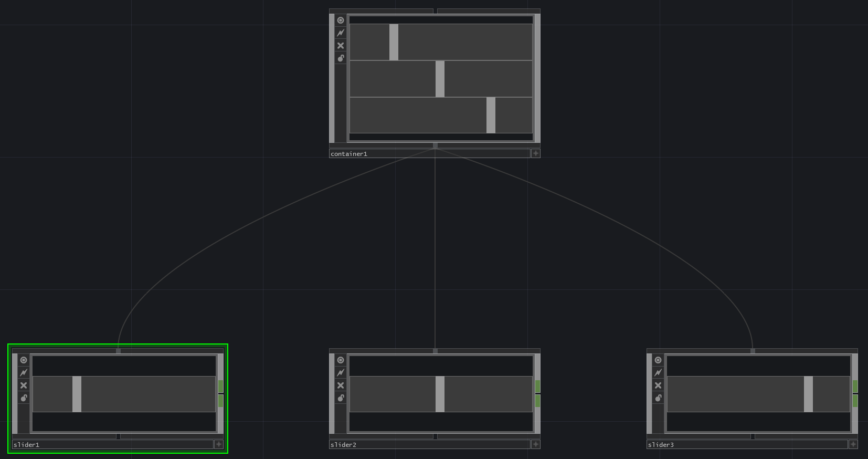Click top slider knob inside container1
The width and height of the screenshot is (868, 459).
[x=394, y=42]
